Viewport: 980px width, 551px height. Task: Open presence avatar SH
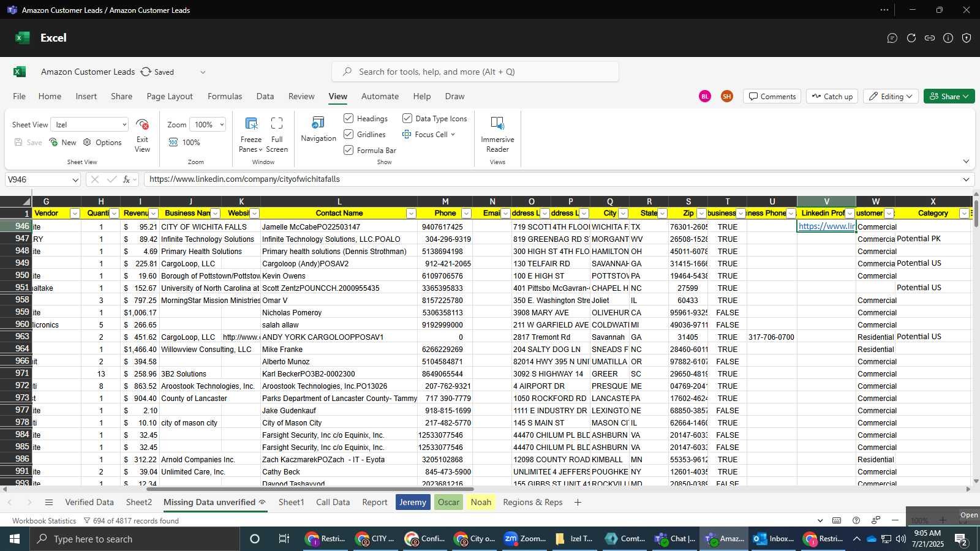tap(727, 96)
